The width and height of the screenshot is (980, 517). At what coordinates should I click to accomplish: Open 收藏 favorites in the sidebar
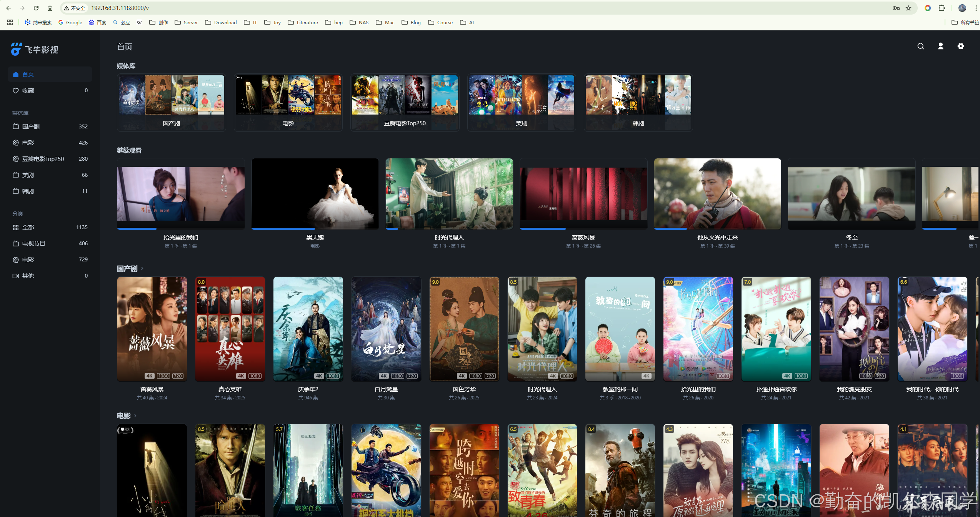28,90
